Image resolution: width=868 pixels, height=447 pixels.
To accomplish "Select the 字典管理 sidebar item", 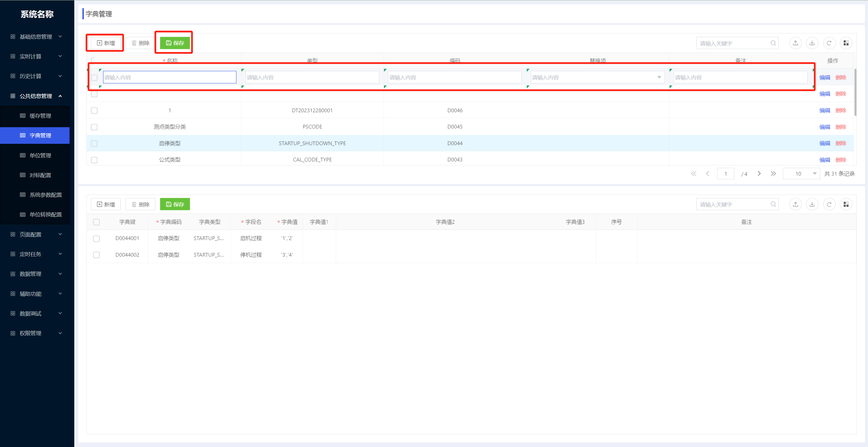I will 35,135.
